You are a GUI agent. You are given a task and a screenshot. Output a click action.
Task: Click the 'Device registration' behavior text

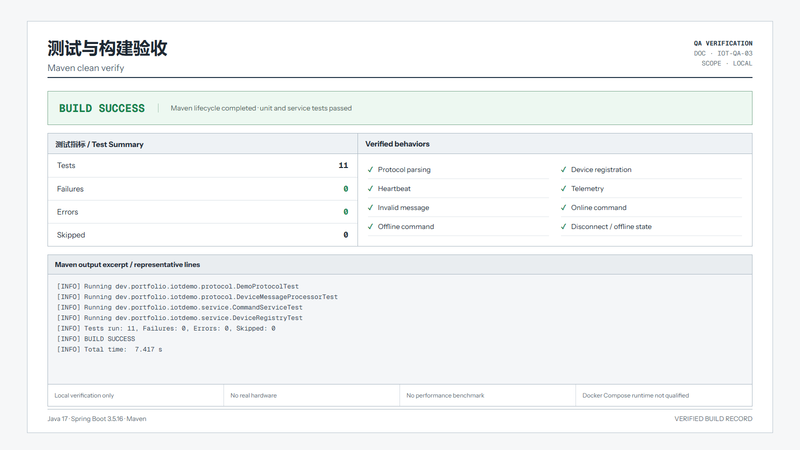click(x=601, y=169)
